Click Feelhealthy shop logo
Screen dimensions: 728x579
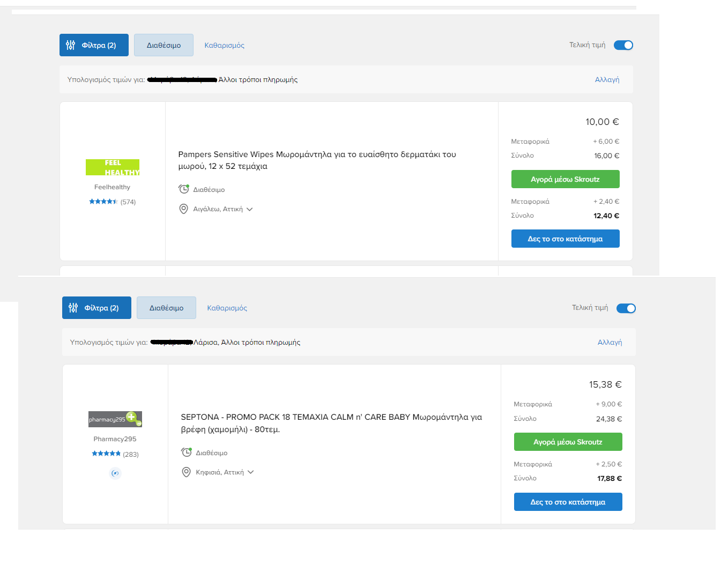tap(113, 167)
